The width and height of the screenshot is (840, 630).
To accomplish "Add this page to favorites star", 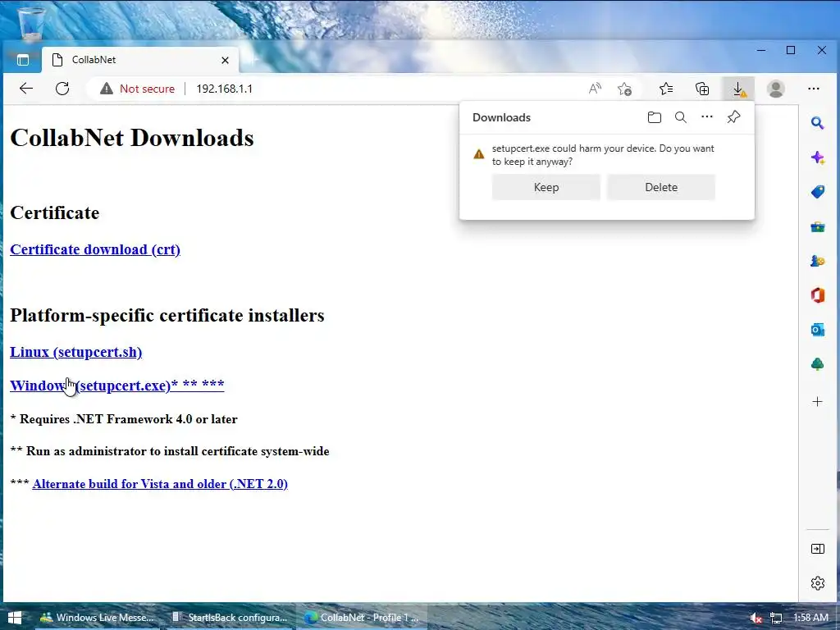I will coord(624,89).
